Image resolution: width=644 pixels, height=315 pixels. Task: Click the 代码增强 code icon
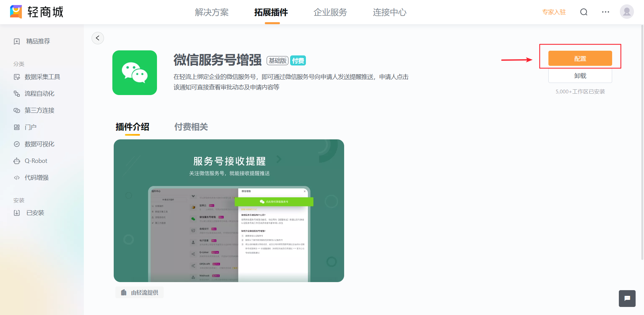pyautogui.click(x=17, y=178)
